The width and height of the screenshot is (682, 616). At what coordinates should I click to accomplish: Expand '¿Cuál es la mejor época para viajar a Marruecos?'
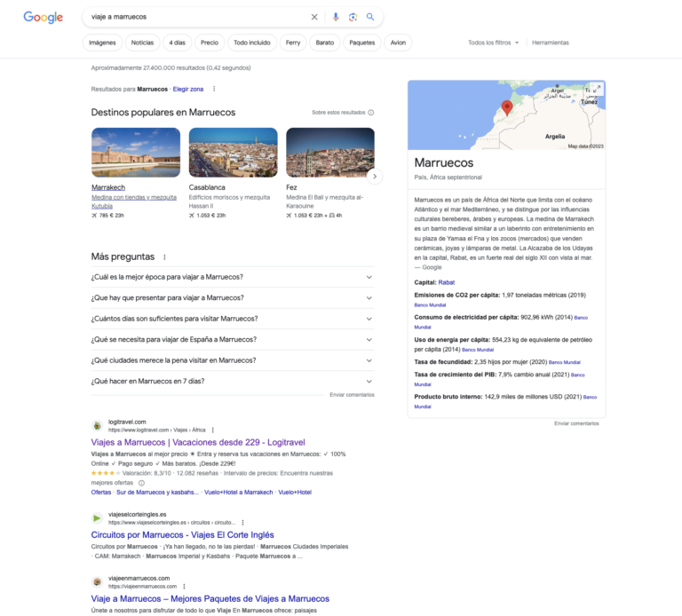233,277
